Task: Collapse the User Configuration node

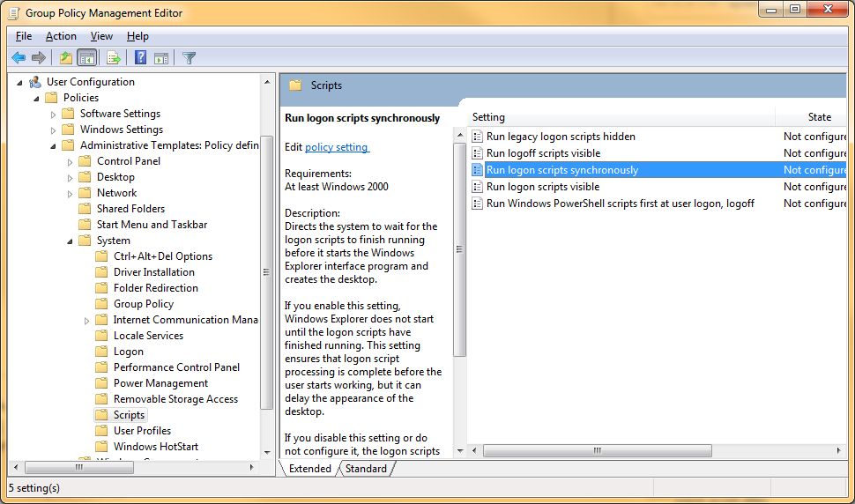Action: pyautogui.click(x=19, y=83)
